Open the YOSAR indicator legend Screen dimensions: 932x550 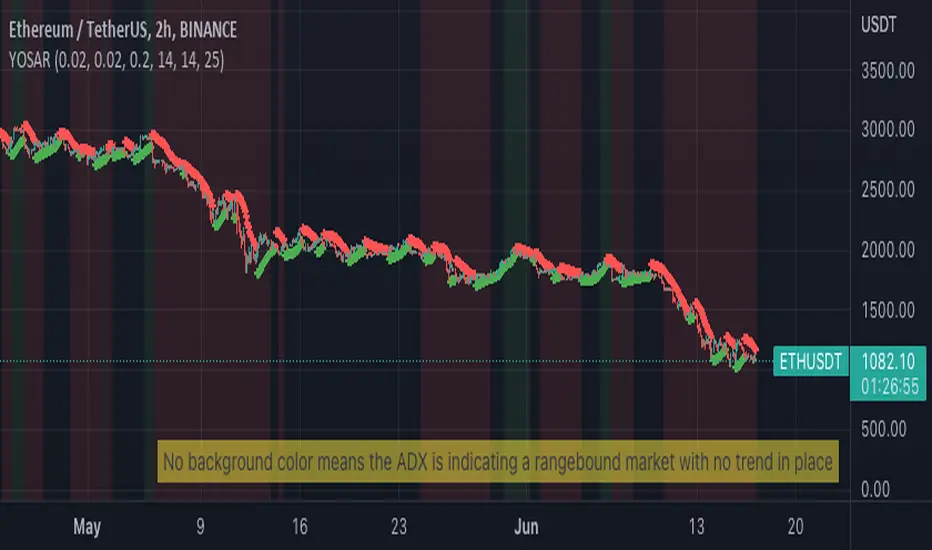(x=116, y=60)
